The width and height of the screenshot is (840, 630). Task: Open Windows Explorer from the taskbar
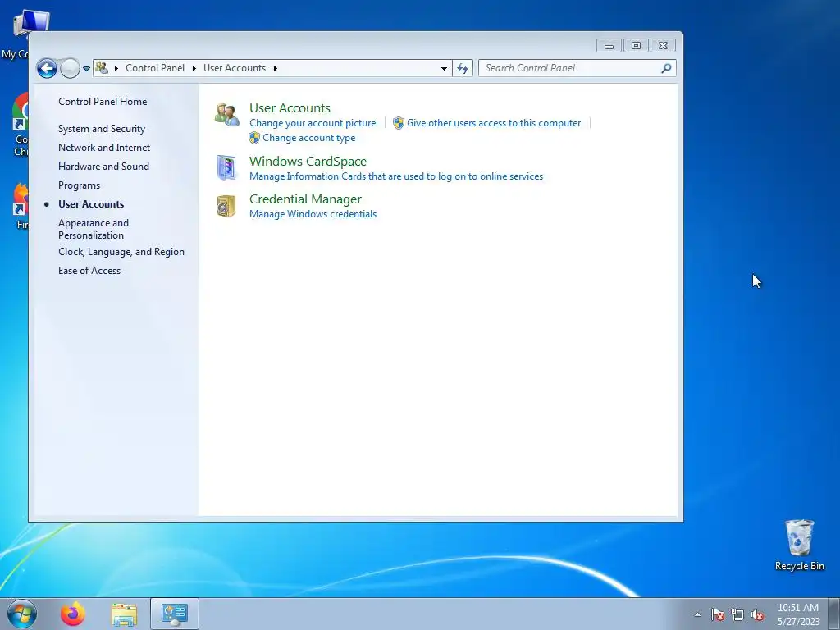point(124,614)
